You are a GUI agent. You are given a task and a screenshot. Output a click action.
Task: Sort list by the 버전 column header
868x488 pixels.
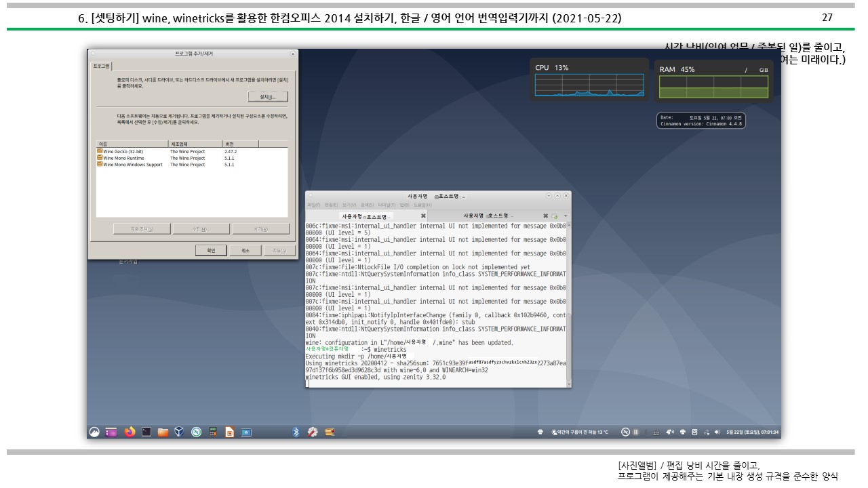pyautogui.click(x=240, y=144)
